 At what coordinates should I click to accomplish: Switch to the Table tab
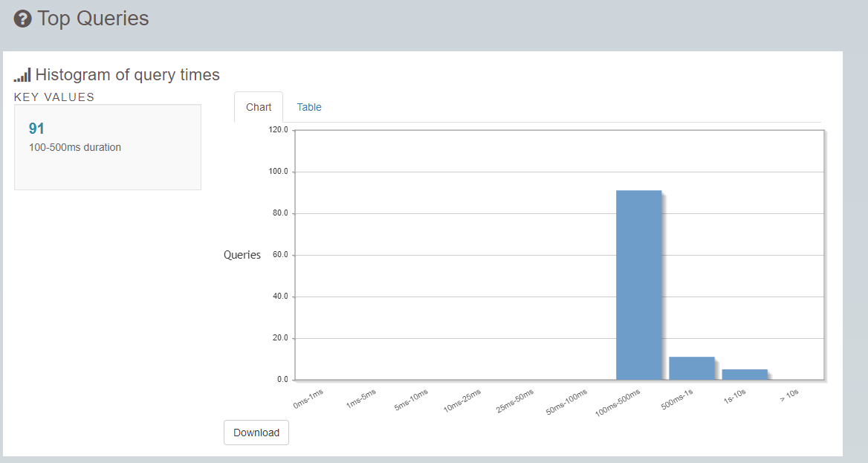click(x=309, y=108)
